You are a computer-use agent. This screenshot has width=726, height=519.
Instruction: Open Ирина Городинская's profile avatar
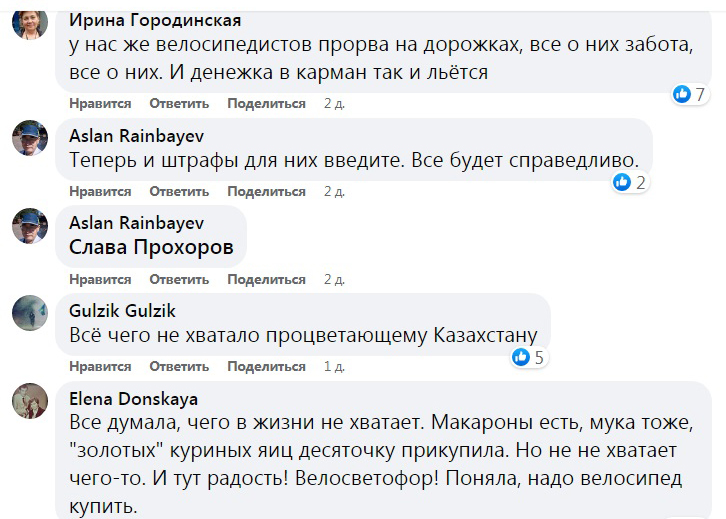tap(30, 21)
